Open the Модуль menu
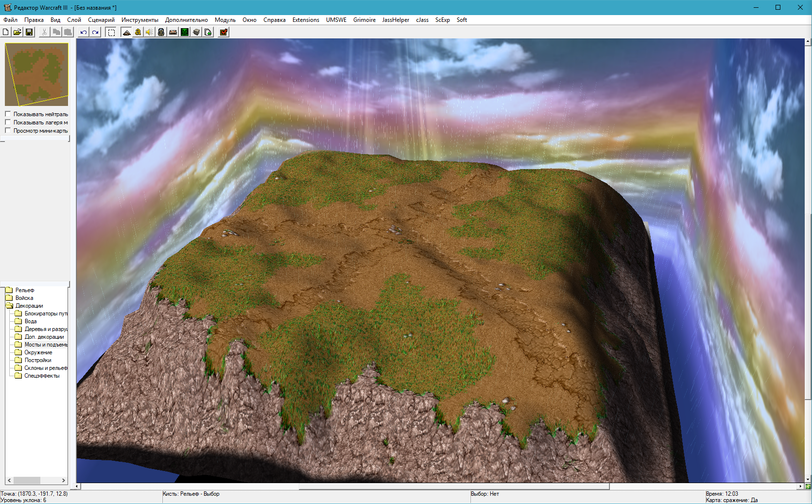This screenshot has width=812, height=504. tap(225, 20)
